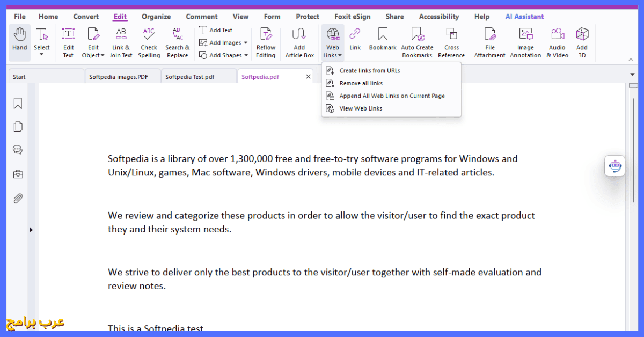The width and height of the screenshot is (644, 337).
Task: Choose View Web Links
Action: 391,108
